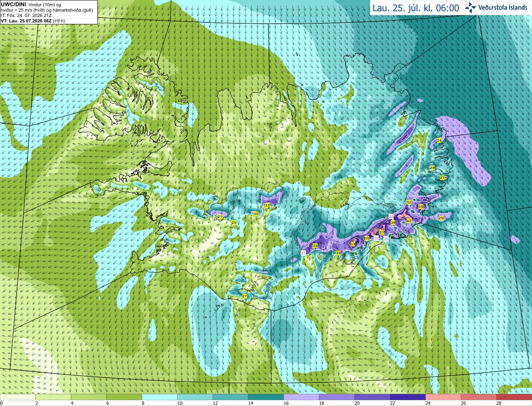Pick the green 4–6 legend swatch
532x406 pixels.
[89, 397]
